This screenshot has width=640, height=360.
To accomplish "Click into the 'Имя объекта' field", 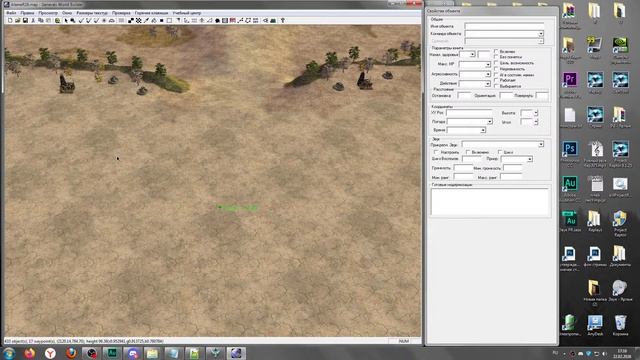I will point(504,26).
